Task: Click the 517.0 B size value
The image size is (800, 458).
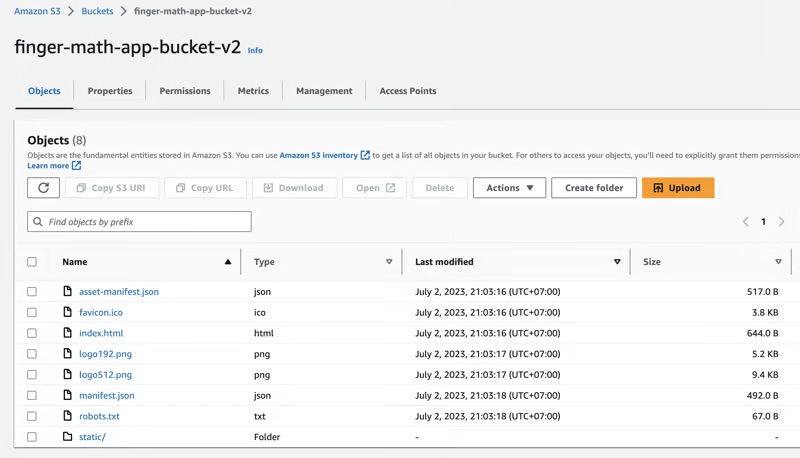Action: (763, 291)
